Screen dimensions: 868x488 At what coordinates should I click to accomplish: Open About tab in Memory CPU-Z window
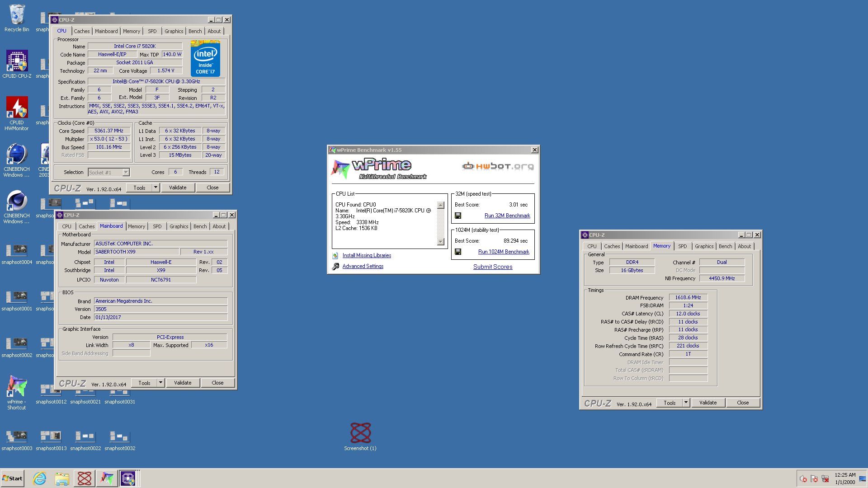click(745, 246)
